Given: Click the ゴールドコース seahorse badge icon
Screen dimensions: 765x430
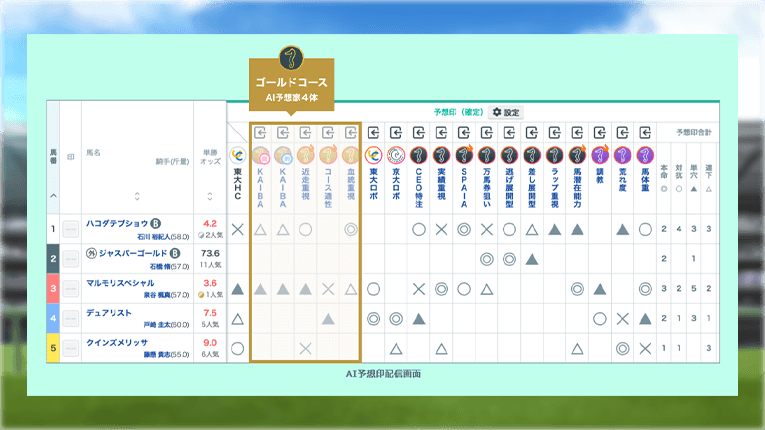Looking at the screenshot, I should tap(291, 58).
